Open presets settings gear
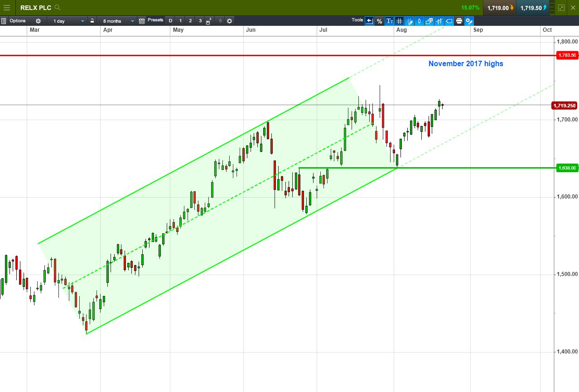579x392 pixels. click(x=229, y=21)
